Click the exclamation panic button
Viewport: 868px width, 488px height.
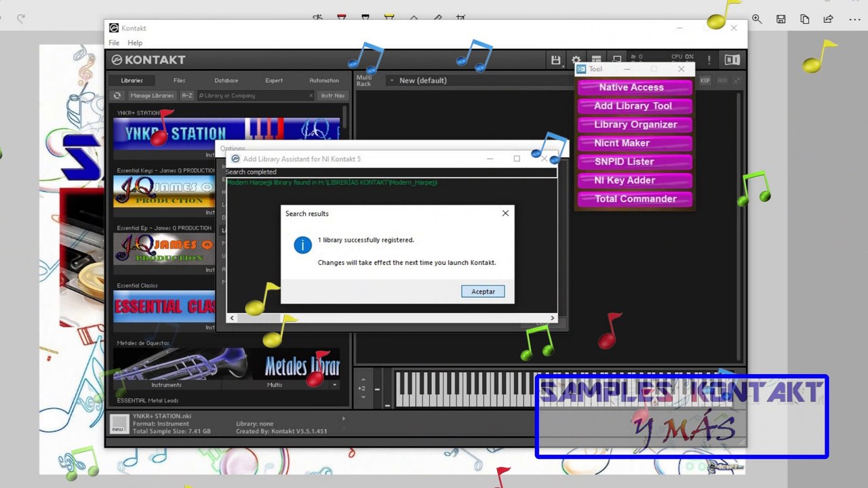click(x=709, y=60)
